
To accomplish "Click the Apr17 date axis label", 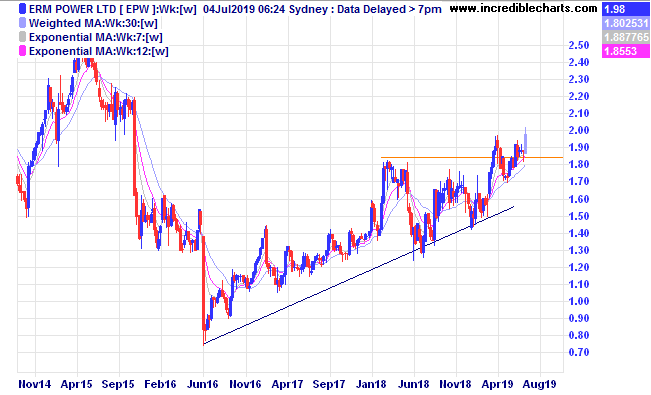I will click(287, 384).
